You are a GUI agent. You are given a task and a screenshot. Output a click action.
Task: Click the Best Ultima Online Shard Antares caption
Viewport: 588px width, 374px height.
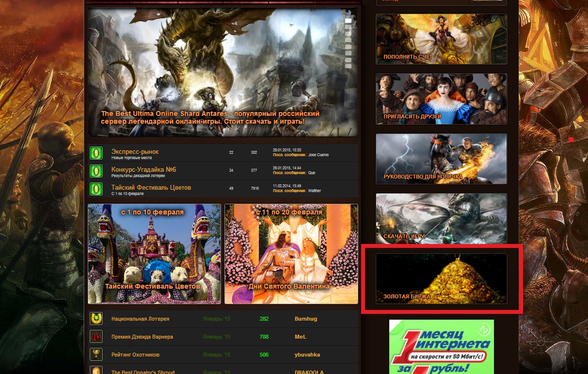210,117
